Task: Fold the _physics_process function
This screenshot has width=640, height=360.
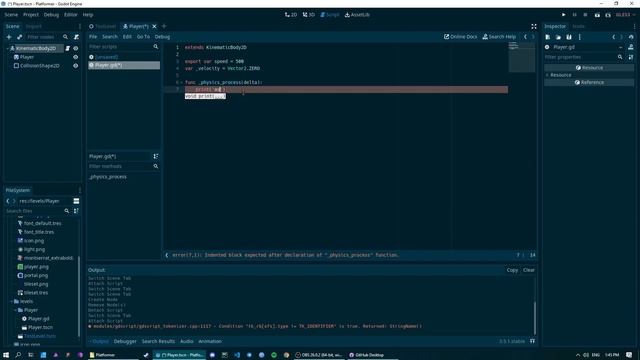Action: 182,82
